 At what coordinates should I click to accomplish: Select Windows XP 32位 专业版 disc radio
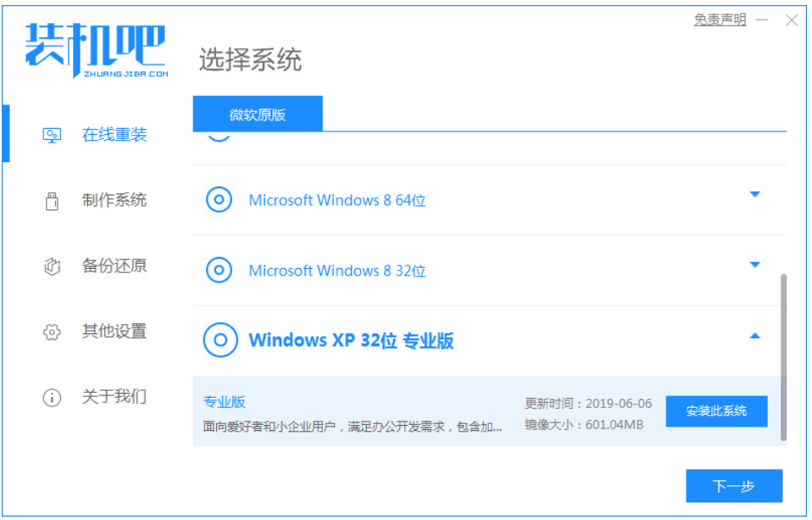coord(220,340)
